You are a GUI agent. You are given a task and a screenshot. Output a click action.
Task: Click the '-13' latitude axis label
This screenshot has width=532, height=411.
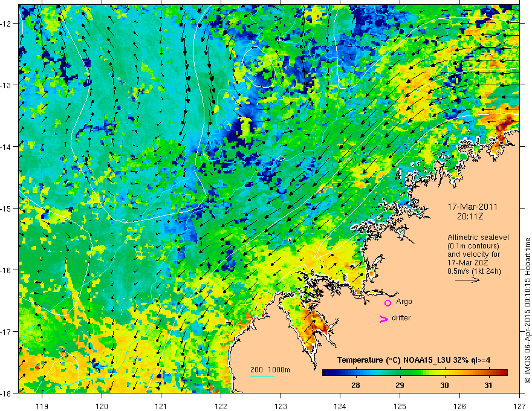tap(6, 85)
